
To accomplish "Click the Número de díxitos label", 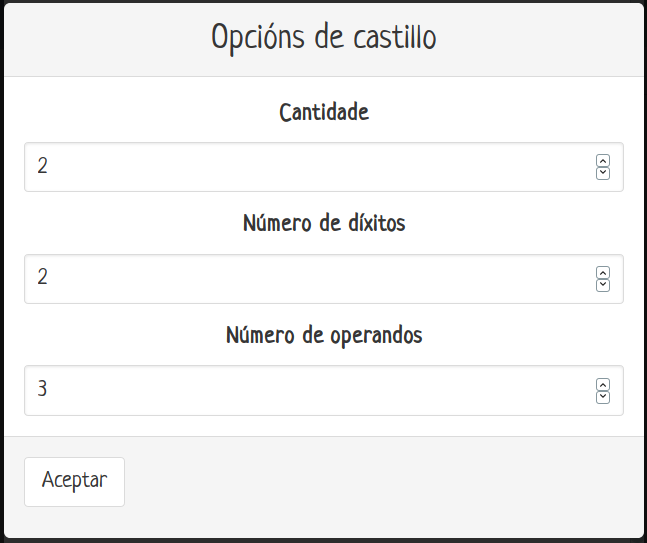I will [324, 223].
